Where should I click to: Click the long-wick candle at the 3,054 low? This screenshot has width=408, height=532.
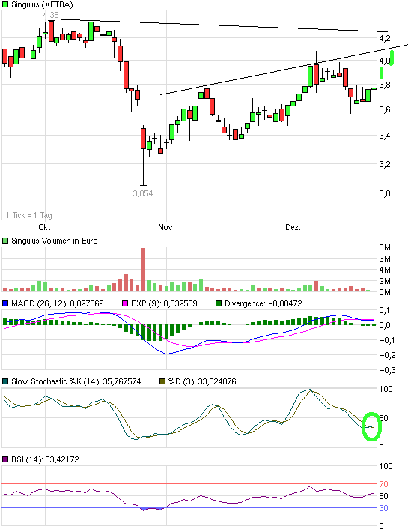coord(143,155)
